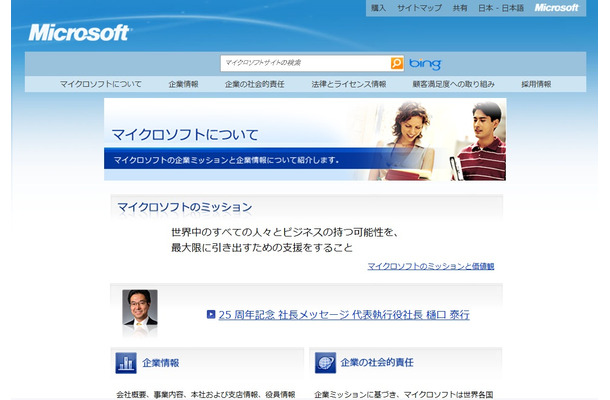Open the 企業情報 nav menu item
This screenshot has height=400, width=610.
pos(183,84)
